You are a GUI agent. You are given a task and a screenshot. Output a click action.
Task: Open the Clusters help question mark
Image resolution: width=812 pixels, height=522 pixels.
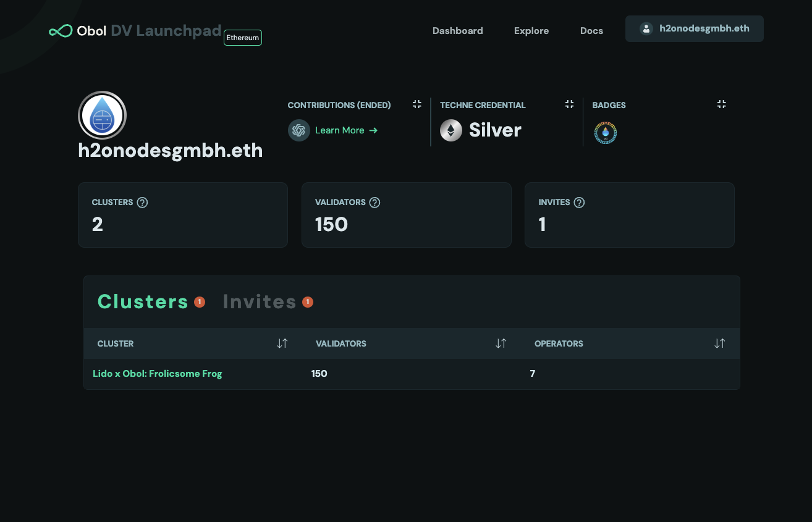point(142,202)
